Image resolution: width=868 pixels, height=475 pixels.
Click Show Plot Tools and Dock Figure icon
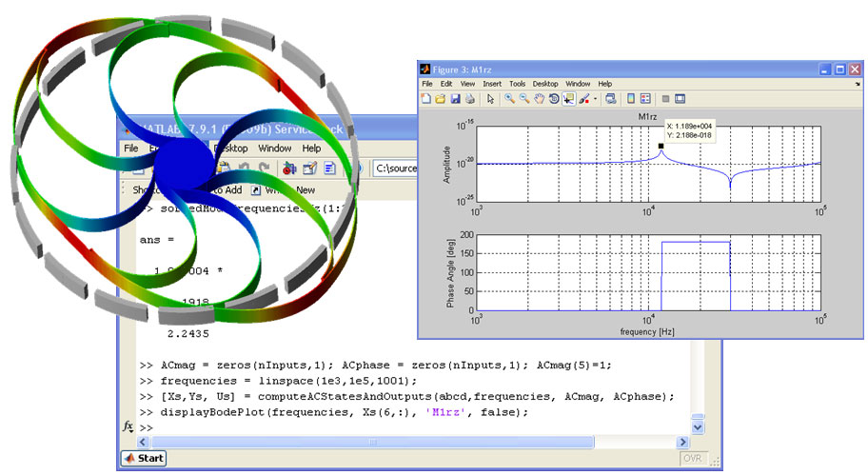coord(680,99)
